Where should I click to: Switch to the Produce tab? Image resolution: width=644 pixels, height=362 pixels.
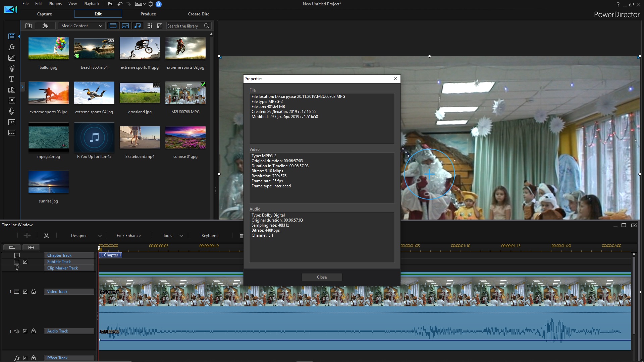tap(148, 14)
